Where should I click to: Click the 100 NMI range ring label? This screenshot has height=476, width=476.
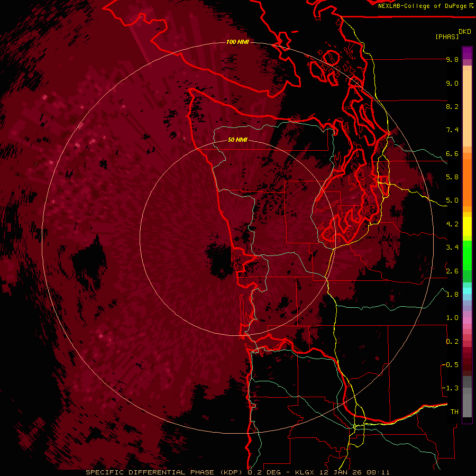coord(237,42)
